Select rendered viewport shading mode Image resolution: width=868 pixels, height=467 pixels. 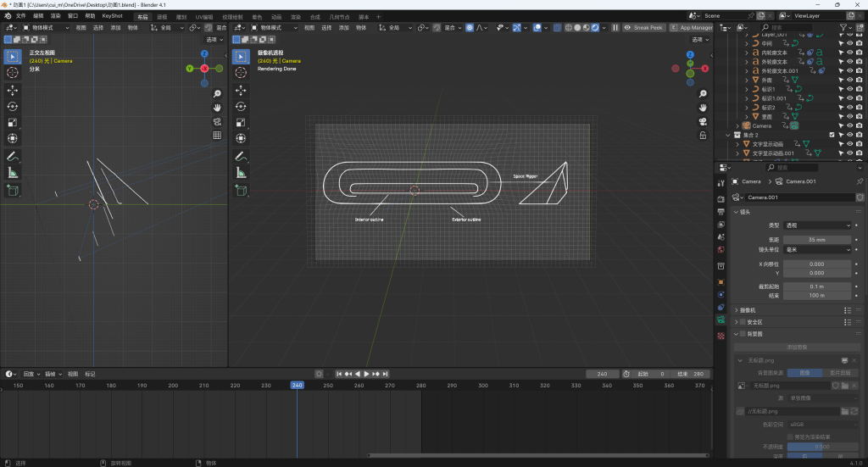coord(595,28)
